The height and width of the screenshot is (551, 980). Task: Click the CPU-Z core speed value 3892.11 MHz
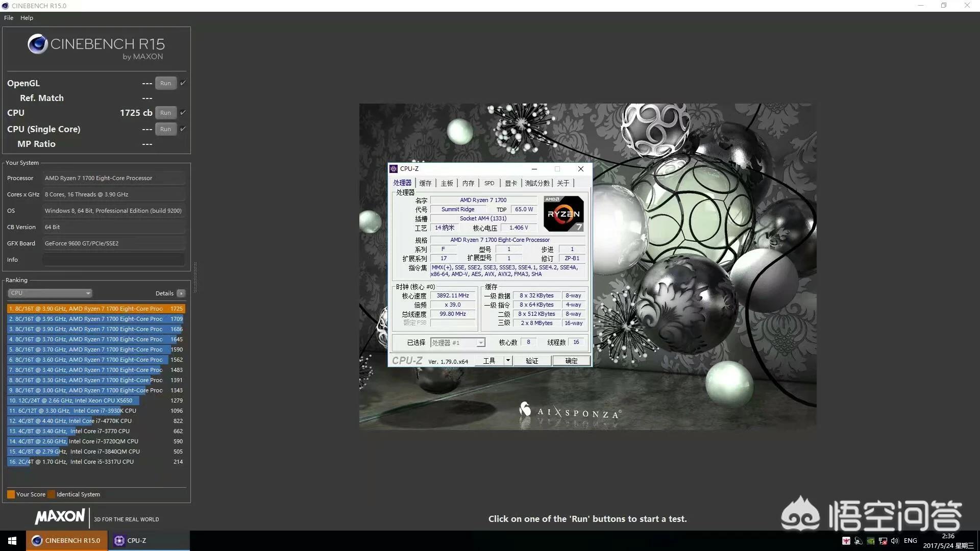[453, 295]
